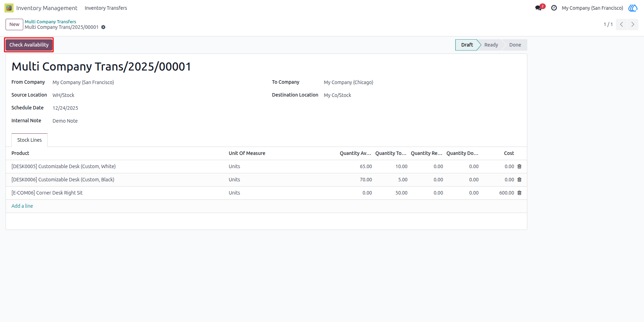
Task: Set the status to Ready
Action: pos(491,45)
